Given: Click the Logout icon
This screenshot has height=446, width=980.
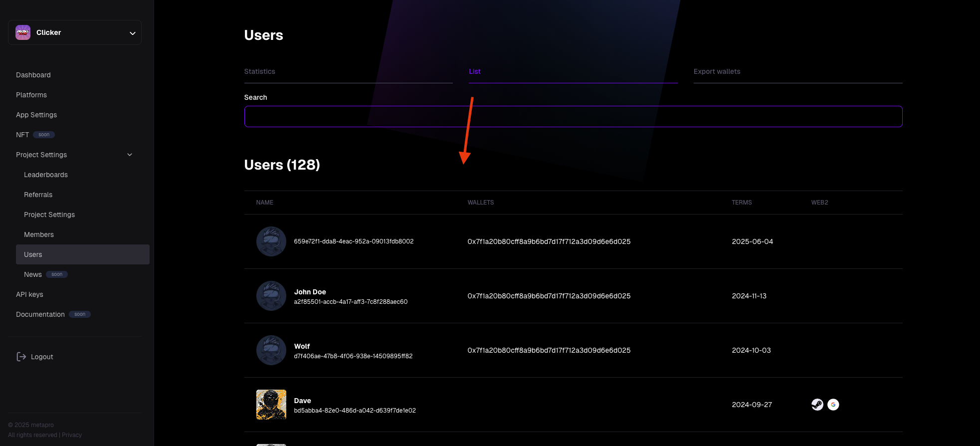Looking at the screenshot, I should coord(21,357).
